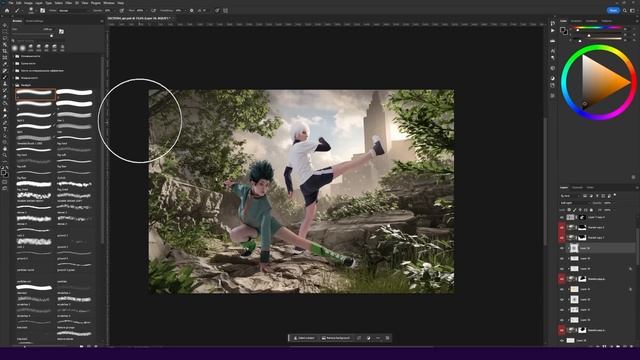Toggle visibility of the lowest red-tagged layer
The height and width of the screenshot is (360, 640).
point(562,330)
